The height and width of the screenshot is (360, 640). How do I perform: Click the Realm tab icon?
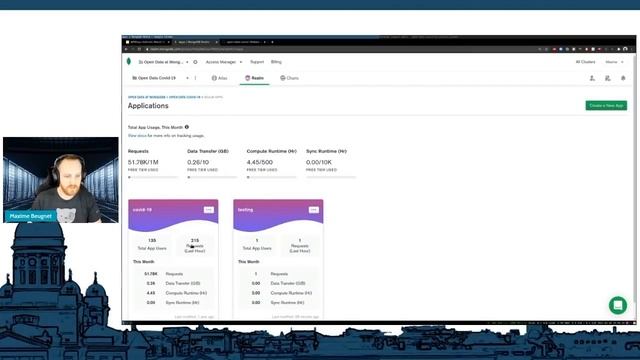point(247,78)
